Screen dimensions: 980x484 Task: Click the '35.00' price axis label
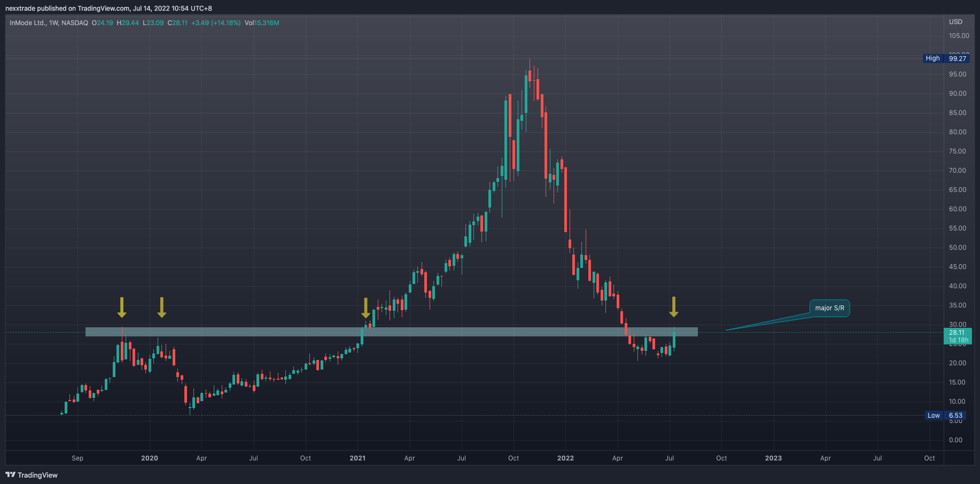pos(958,305)
